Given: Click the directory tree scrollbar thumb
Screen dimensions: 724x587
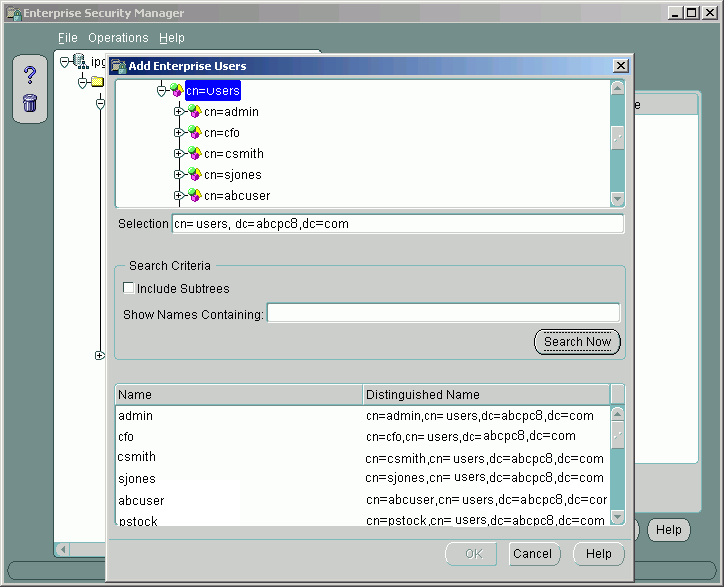Looking at the screenshot, I should click(x=617, y=138).
